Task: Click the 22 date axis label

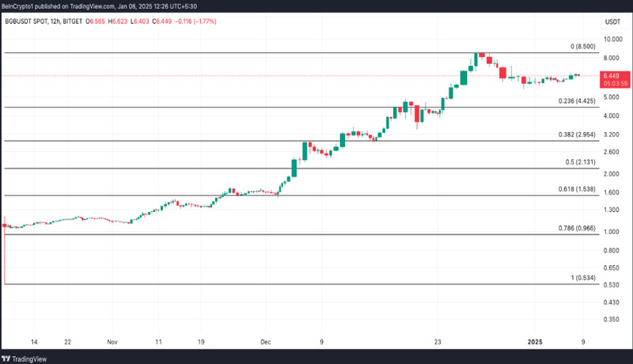Action: 67,342
